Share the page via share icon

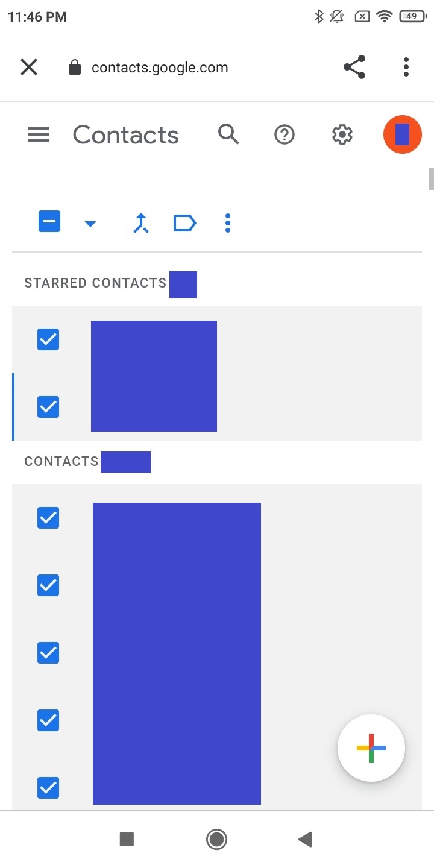point(354,67)
